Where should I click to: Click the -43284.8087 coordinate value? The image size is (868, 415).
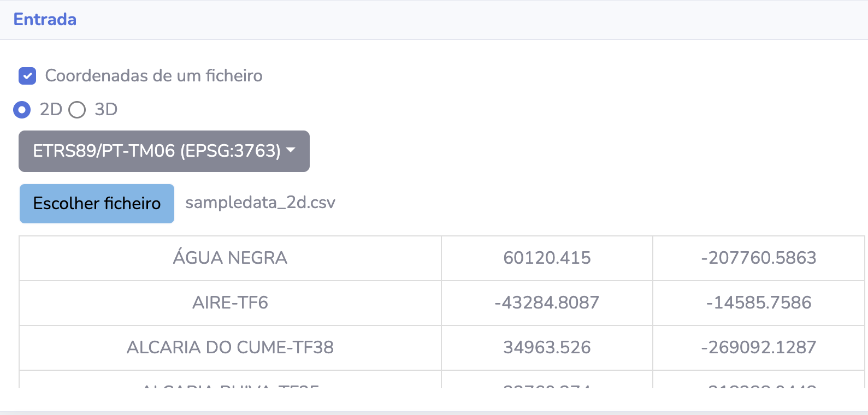[547, 303]
